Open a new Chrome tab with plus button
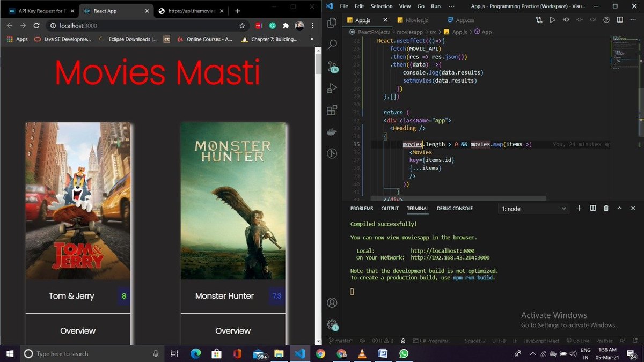 pyautogui.click(x=237, y=11)
